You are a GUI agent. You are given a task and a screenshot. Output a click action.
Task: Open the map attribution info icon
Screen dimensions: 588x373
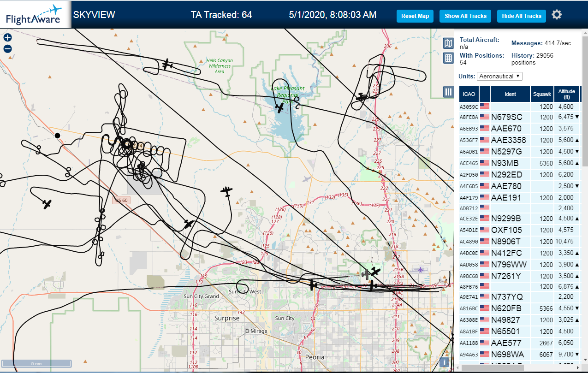444,362
